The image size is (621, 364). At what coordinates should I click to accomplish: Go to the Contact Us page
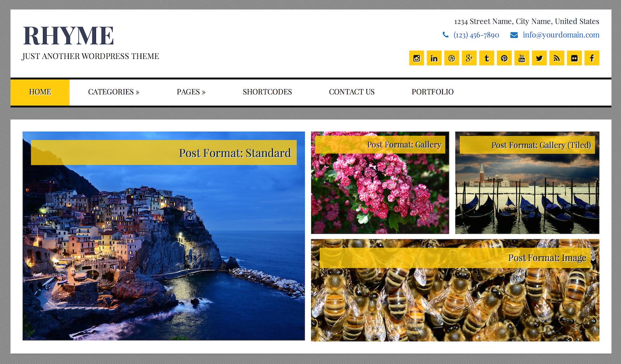pos(352,92)
